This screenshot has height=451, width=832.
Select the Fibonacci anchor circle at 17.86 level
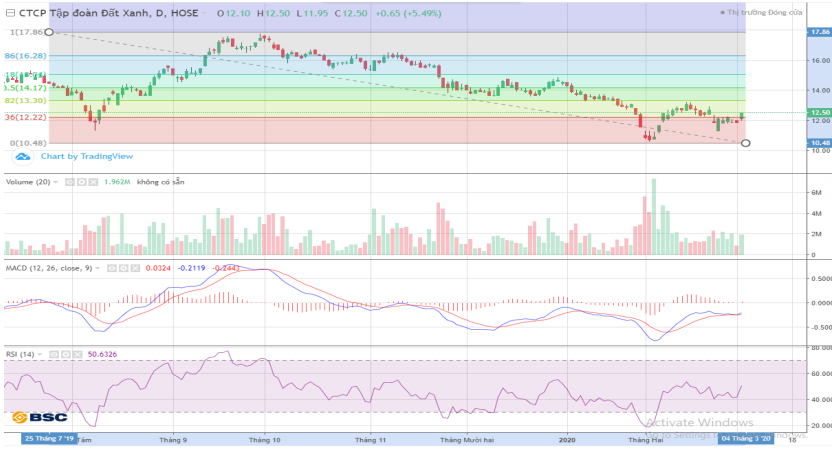[49, 32]
